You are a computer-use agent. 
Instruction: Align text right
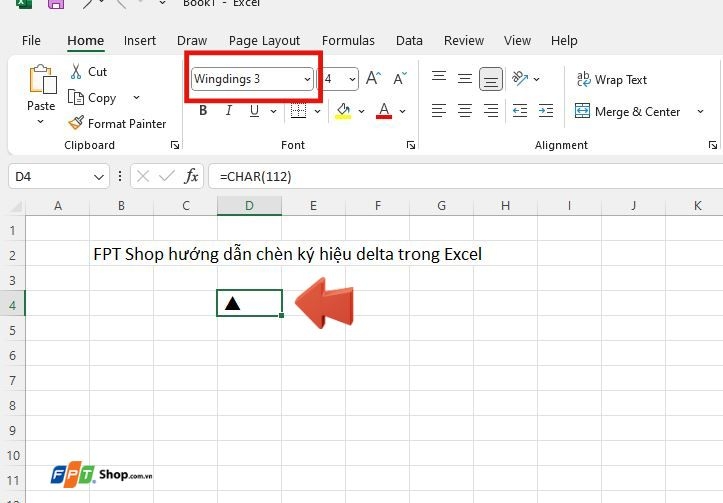[491, 111]
